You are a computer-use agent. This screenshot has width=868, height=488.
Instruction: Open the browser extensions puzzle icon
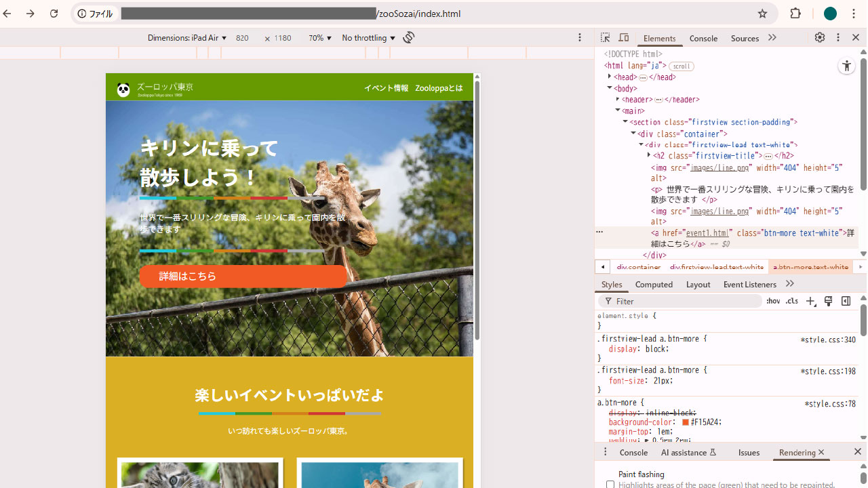pyautogui.click(x=795, y=14)
